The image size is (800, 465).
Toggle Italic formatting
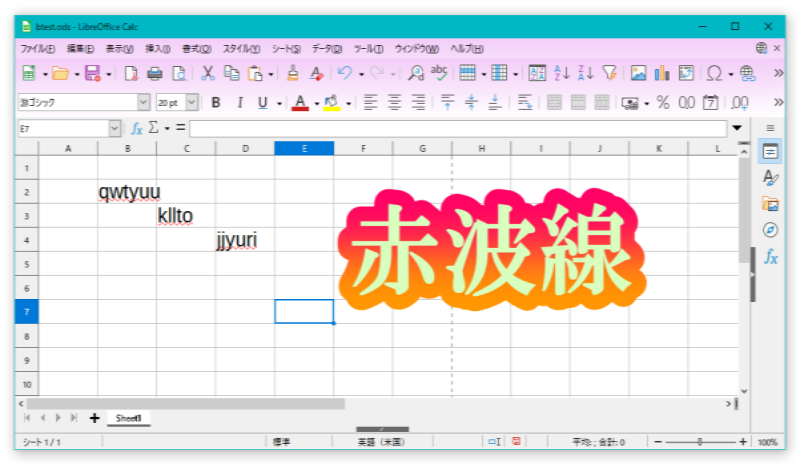(239, 102)
